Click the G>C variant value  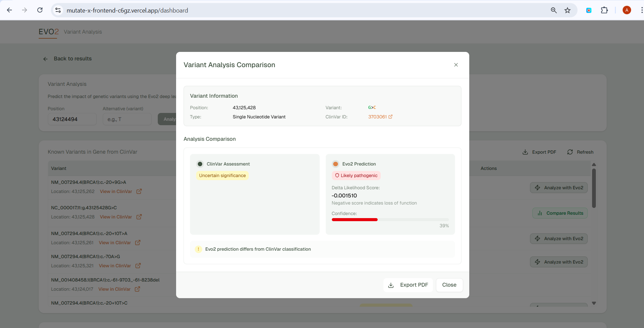coord(372,108)
